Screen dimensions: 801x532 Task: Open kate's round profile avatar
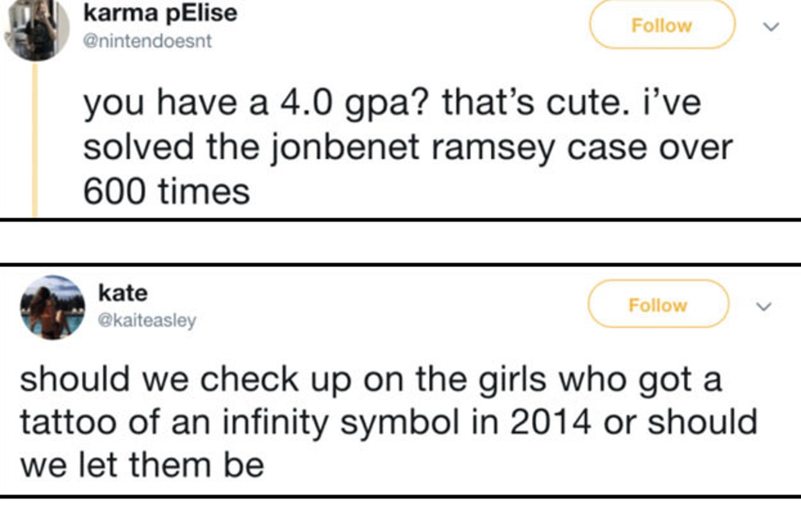[53, 308]
